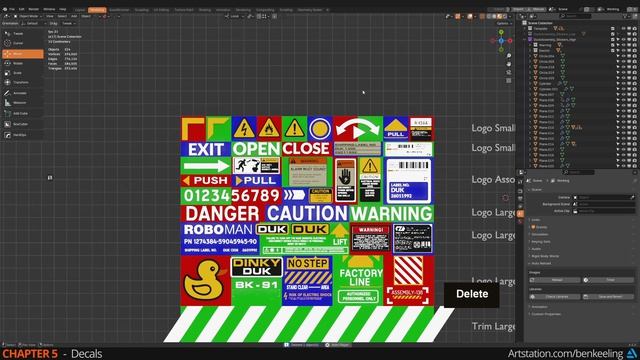Select the Move tool
This screenshot has height=360, width=640.
click(x=22, y=53)
